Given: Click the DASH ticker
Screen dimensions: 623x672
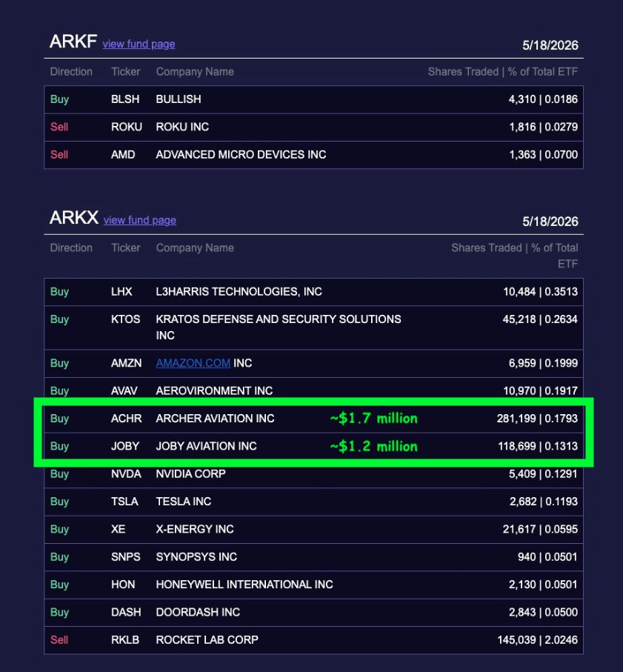Looking at the screenshot, I should (126, 612).
